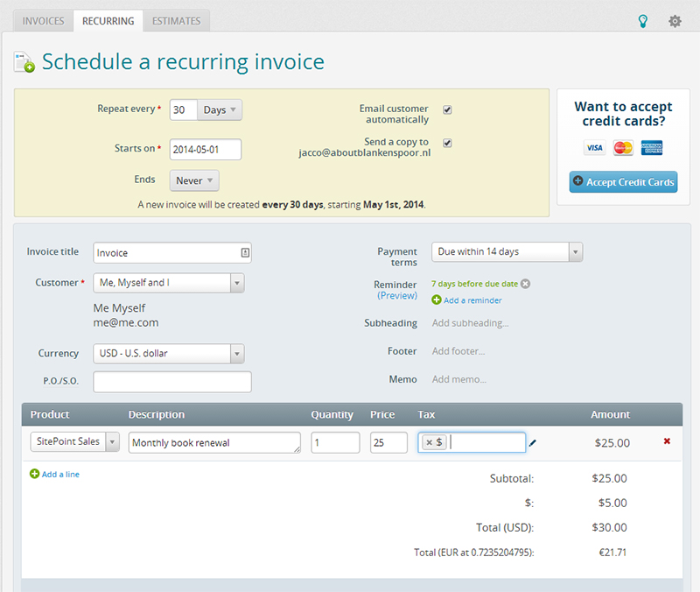Open the Payment terms dropdown
The image size is (700, 592).
(x=507, y=252)
